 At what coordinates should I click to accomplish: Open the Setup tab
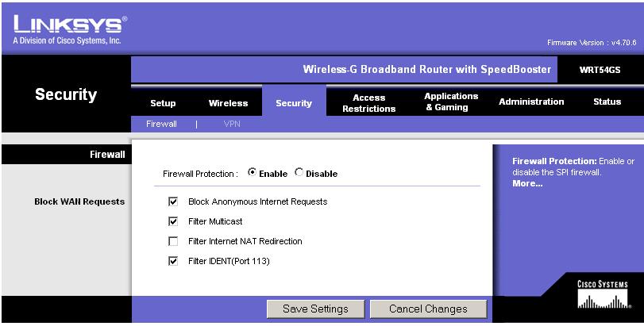pyautogui.click(x=163, y=103)
